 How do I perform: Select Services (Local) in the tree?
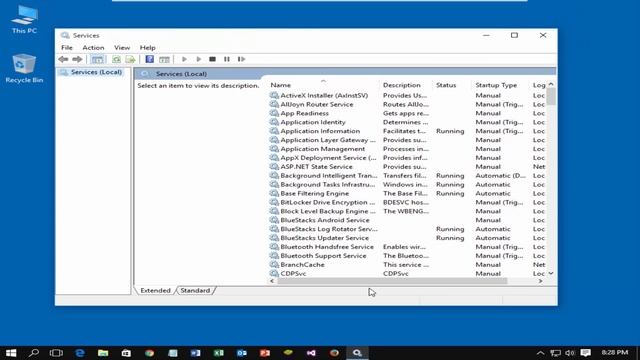coord(96,72)
